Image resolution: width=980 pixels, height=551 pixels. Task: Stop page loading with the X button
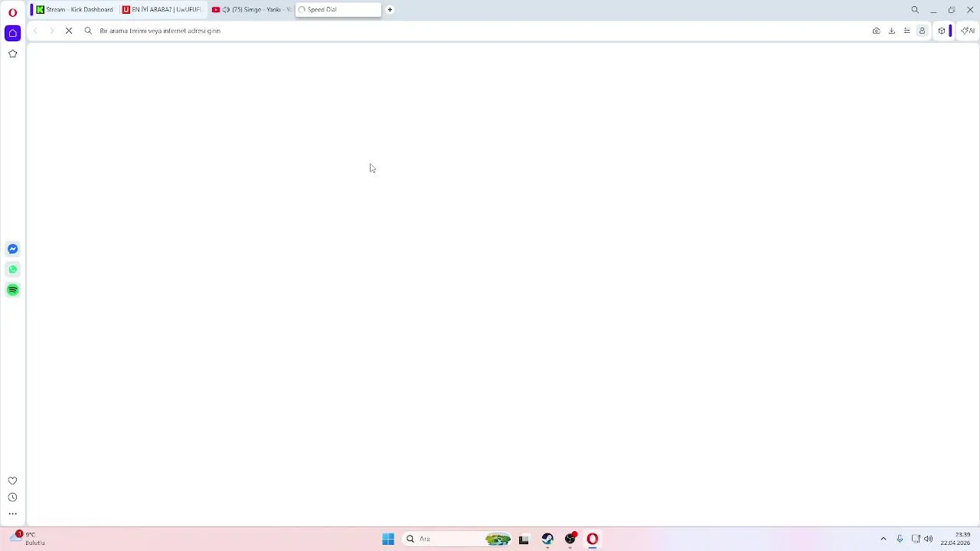[x=69, y=31]
